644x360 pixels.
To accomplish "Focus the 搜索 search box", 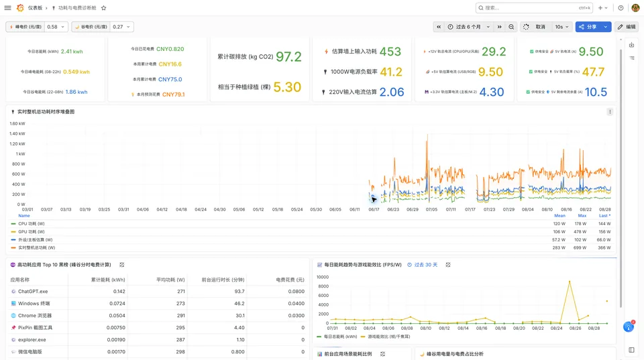I will pos(535,8).
